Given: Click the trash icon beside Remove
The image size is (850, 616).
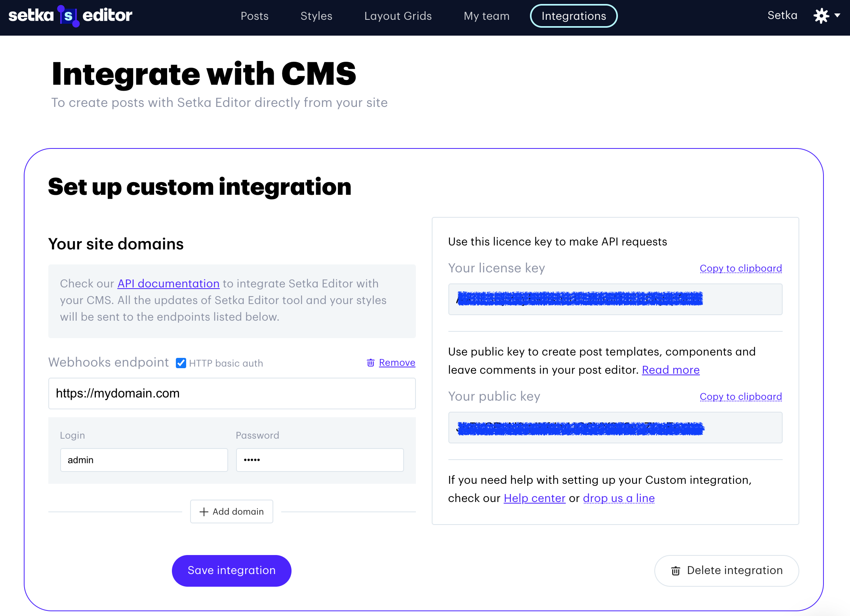Looking at the screenshot, I should pyautogui.click(x=371, y=363).
